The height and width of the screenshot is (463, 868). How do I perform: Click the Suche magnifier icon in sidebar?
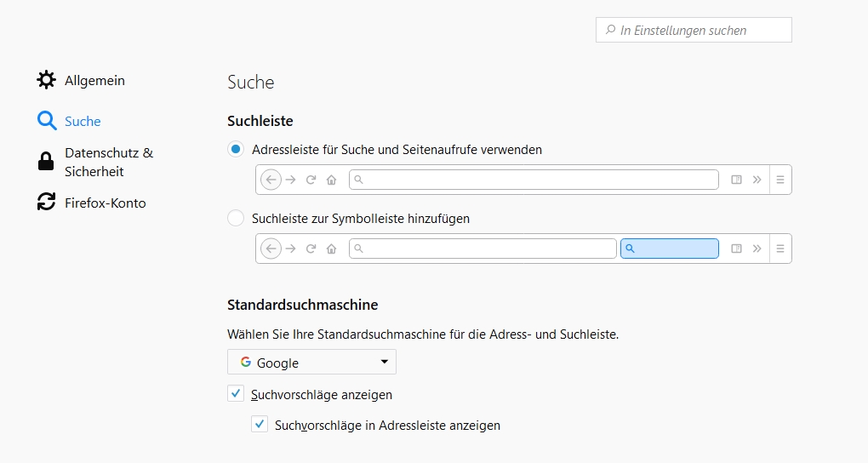[x=46, y=121]
